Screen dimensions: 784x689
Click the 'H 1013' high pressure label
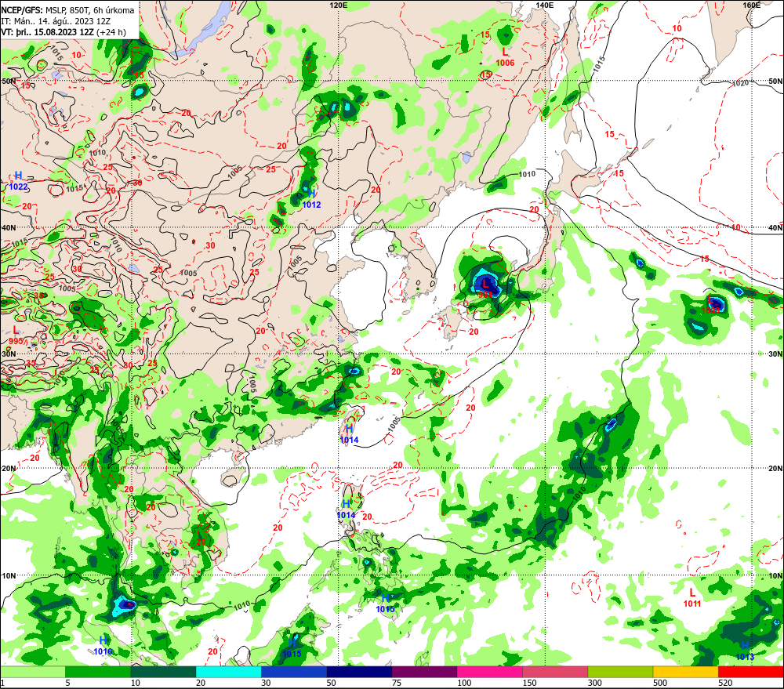(745, 651)
